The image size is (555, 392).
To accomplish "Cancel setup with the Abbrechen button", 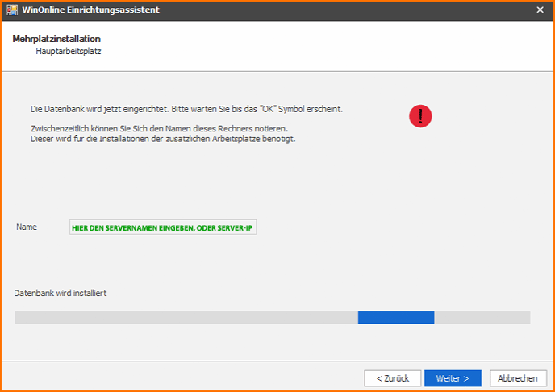I will pos(517,378).
